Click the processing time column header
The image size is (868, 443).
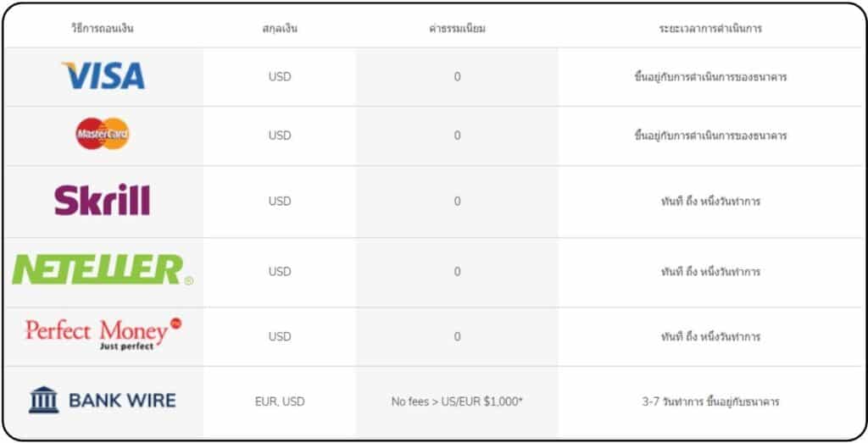click(710, 28)
